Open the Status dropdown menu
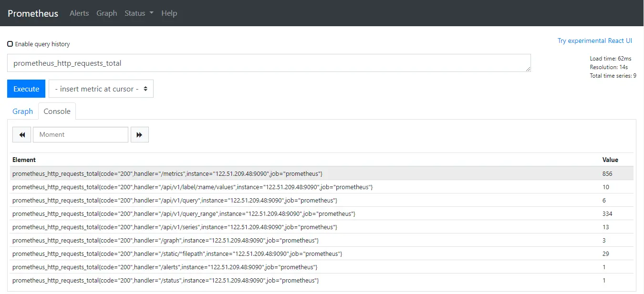Viewport: 644px width, 294px height. [x=138, y=13]
